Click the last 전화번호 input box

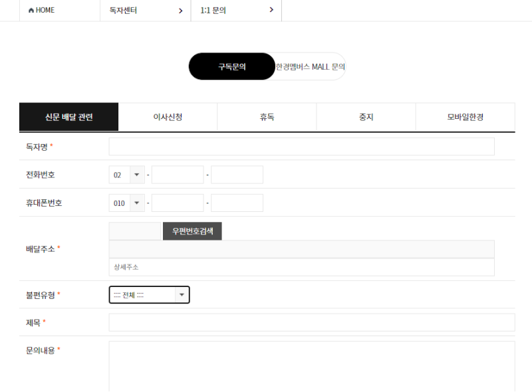(x=237, y=175)
